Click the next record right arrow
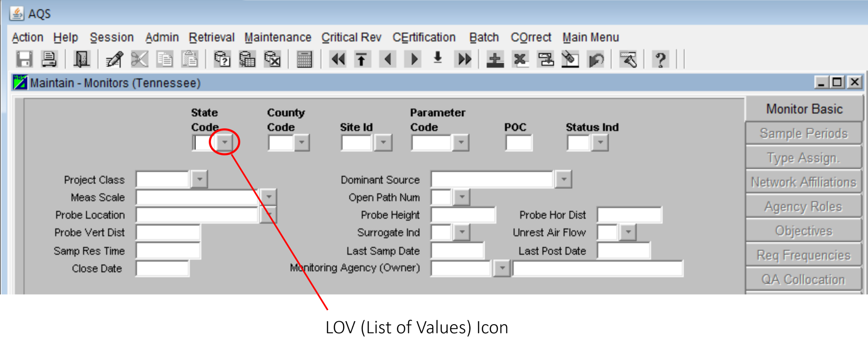The image size is (868, 350). 414,59
